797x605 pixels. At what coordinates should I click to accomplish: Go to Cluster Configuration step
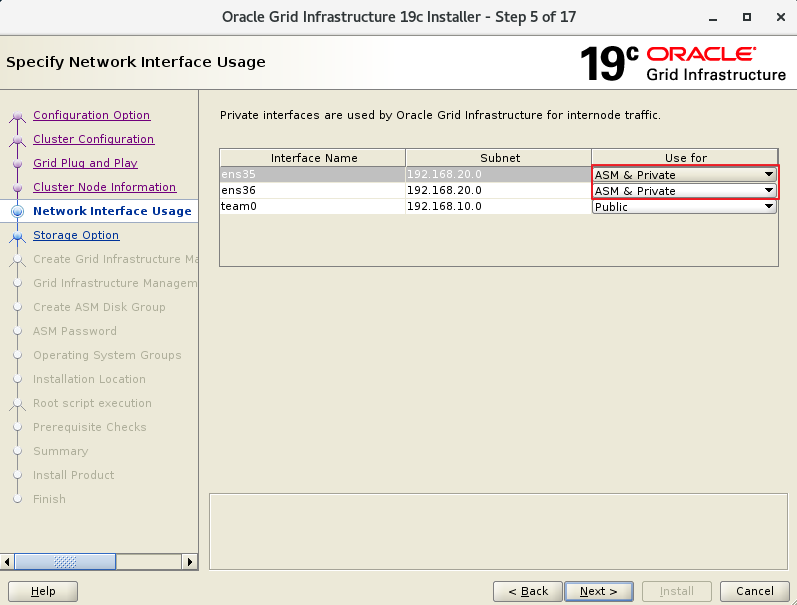93,139
